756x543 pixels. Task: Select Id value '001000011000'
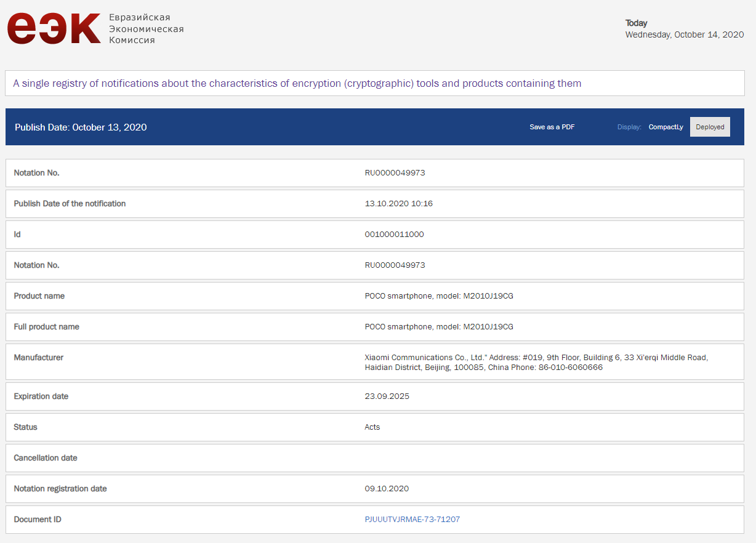point(395,235)
